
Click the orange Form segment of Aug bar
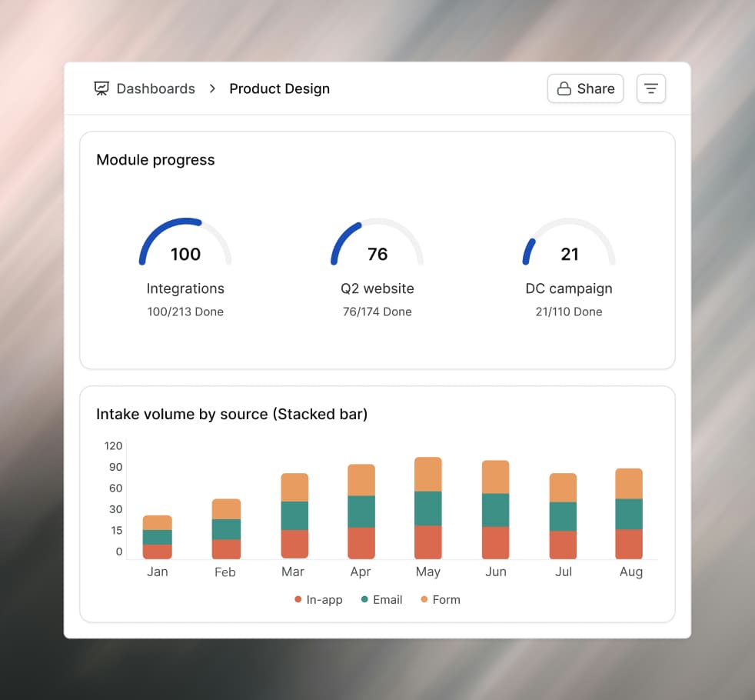pyautogui.click(x=629, y=484)
